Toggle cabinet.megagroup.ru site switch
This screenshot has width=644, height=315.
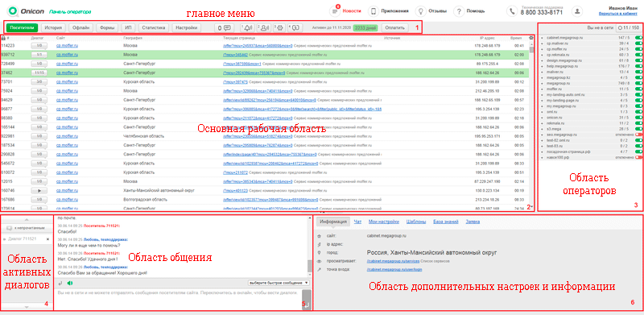638,38
